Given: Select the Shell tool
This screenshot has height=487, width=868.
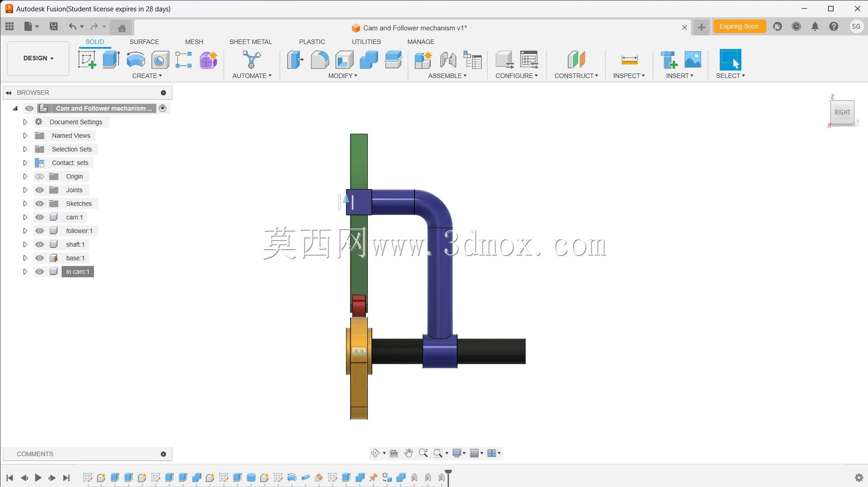Looking at the screenshot, I should (344, 59).
